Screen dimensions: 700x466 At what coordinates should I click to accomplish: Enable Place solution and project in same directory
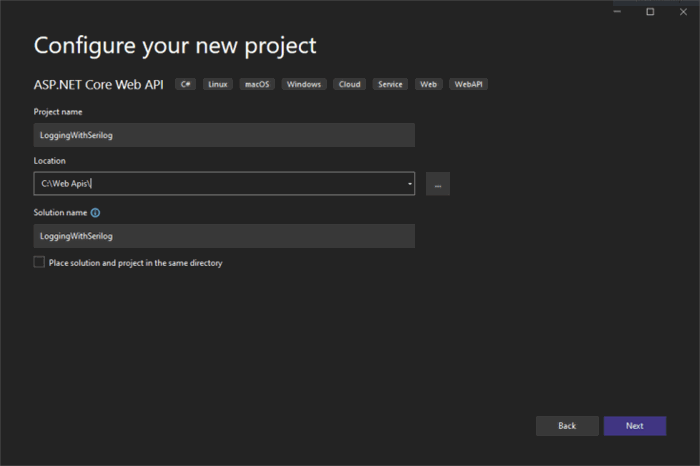point(39,262)
